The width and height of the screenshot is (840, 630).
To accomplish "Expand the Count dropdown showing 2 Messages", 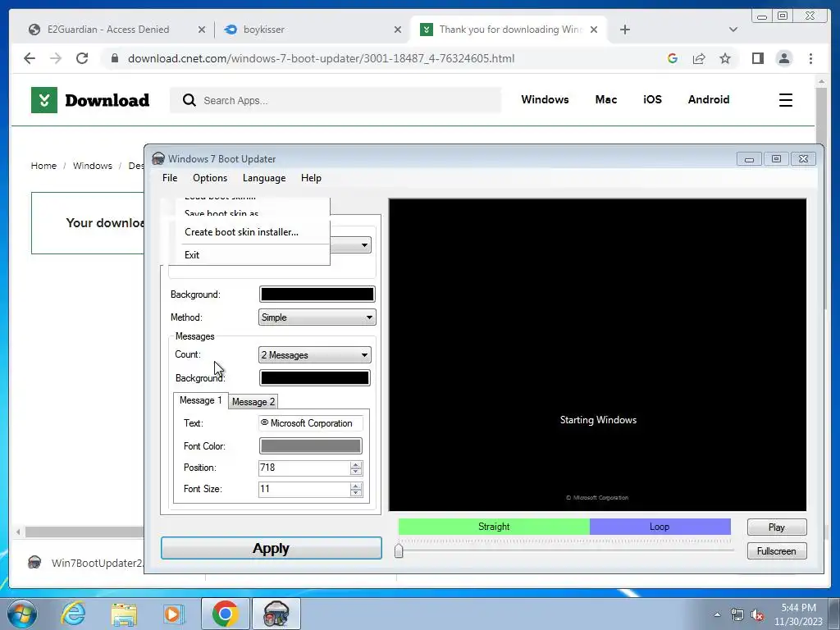I will click(314, 354).
